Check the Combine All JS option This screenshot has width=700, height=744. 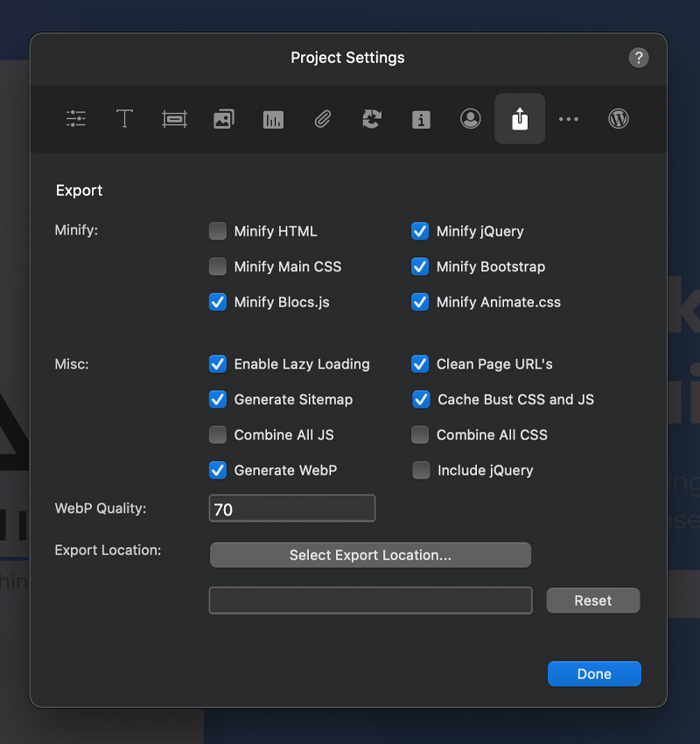218,435
